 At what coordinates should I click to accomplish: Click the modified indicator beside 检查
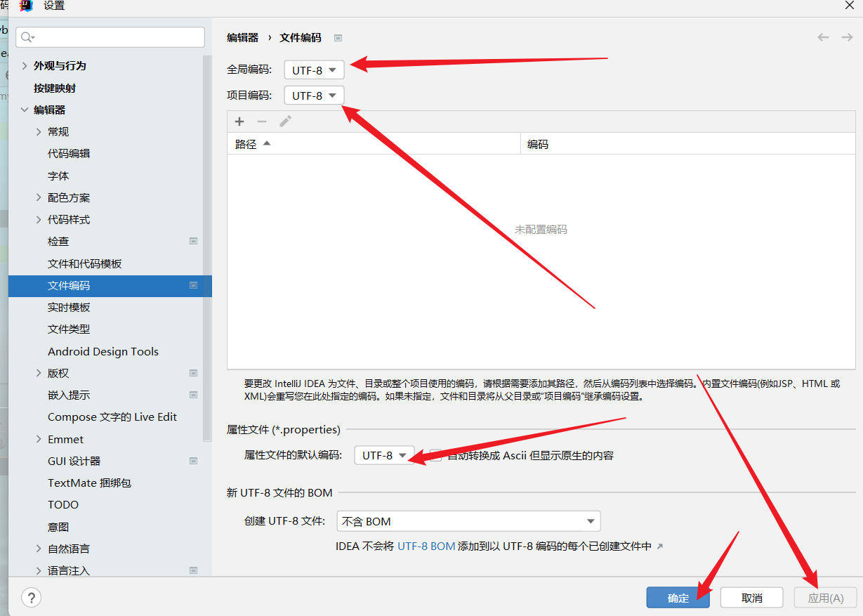pos(193,241)
